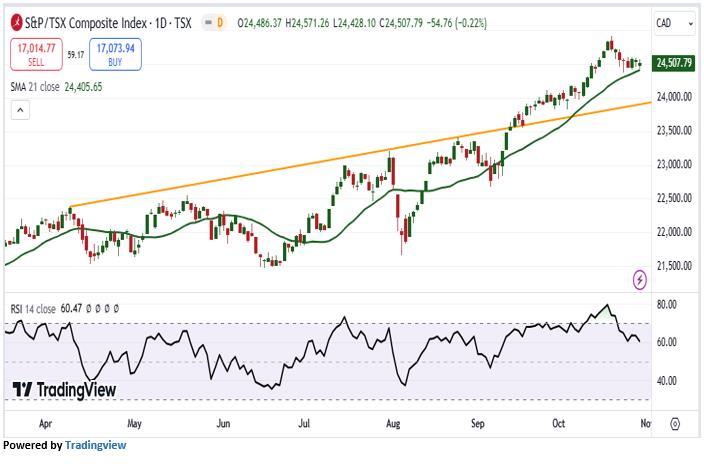Click the high value H24,571.26
The width and height of the screenshot is (704, 467).
click(307, 22)
